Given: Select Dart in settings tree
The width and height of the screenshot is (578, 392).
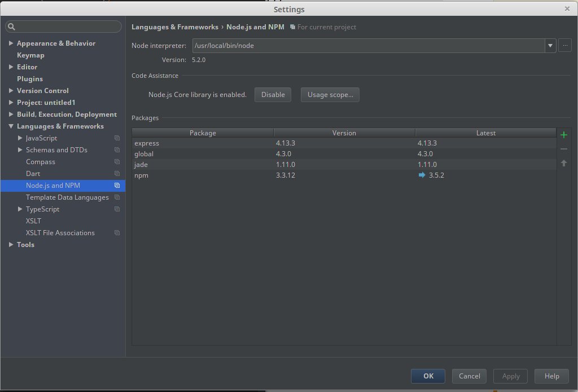Looking at the screenshot, I should point(33,173).
